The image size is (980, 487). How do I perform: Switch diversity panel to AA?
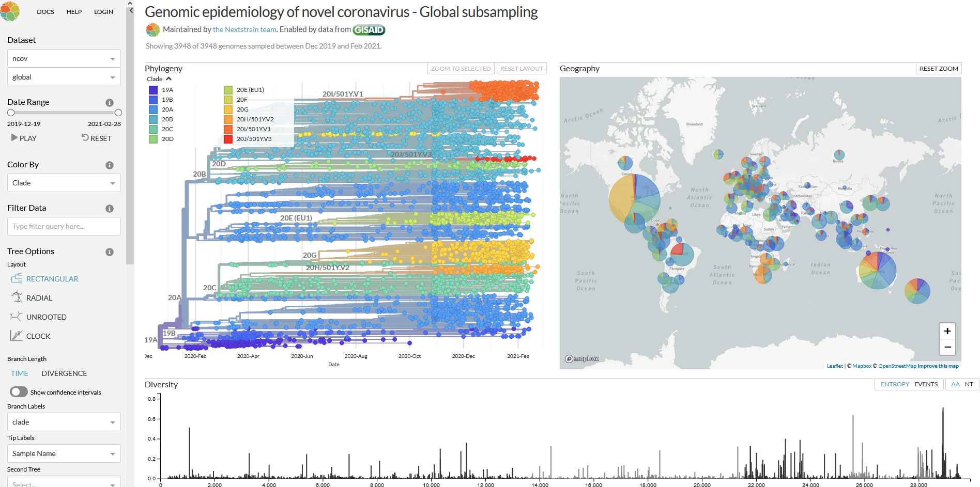point(955,384)
